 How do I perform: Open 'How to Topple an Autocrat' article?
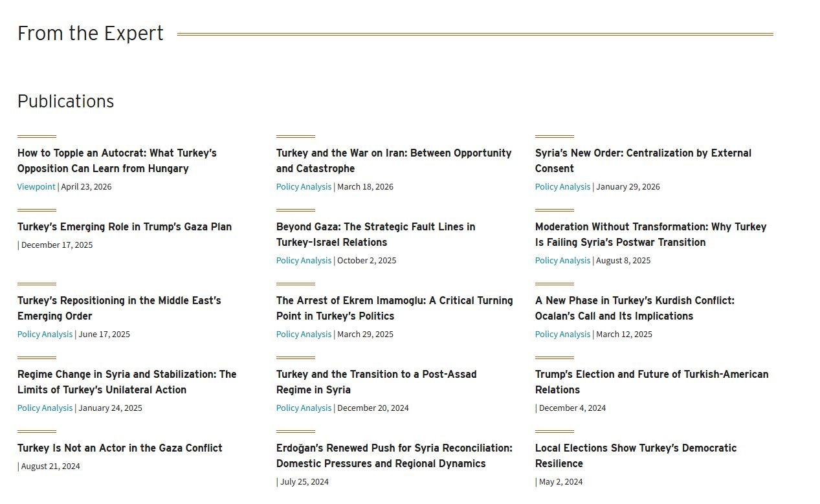[117, 160]
